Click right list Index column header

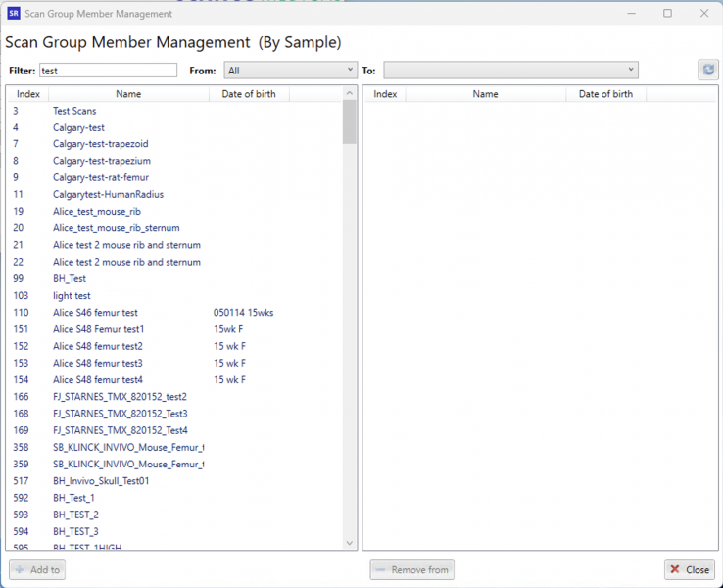tap(385, 94)
